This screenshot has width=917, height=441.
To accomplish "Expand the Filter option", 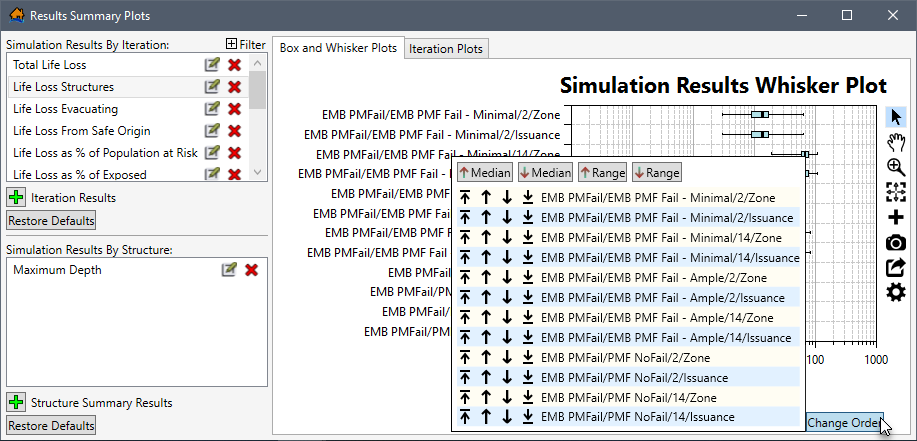I will tap(246, 44).
